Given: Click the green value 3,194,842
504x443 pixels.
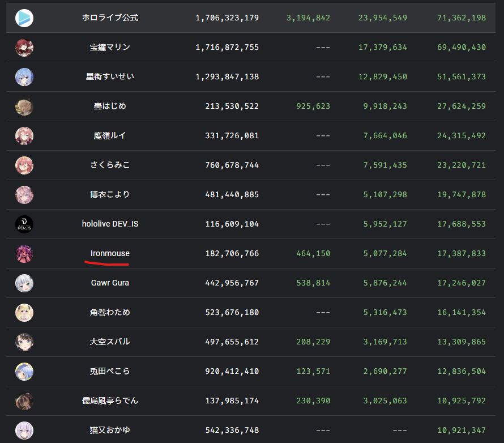Looking at the screenshot, I should (308, 18).
